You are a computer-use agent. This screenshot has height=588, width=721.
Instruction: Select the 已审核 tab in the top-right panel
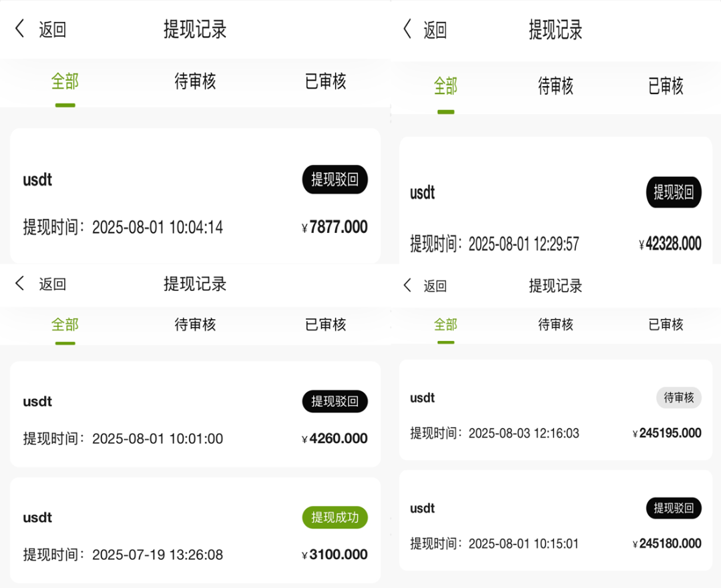[x=666, y=85]
